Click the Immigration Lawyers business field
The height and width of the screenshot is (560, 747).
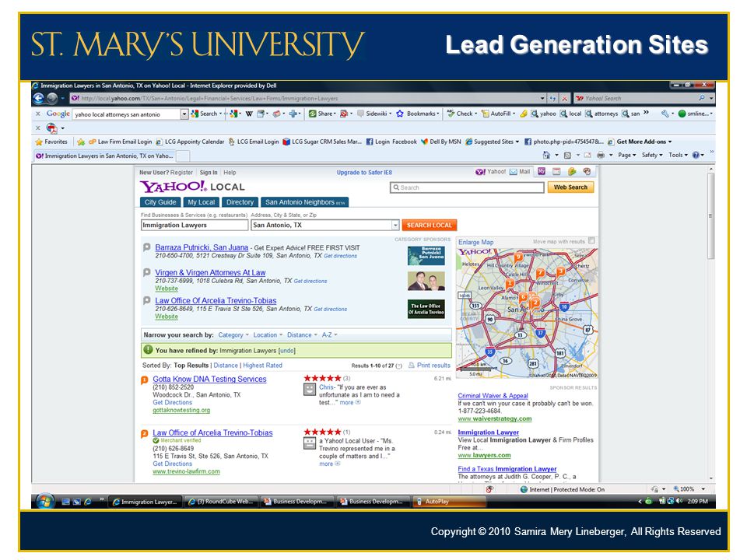[x=195, y=226]
